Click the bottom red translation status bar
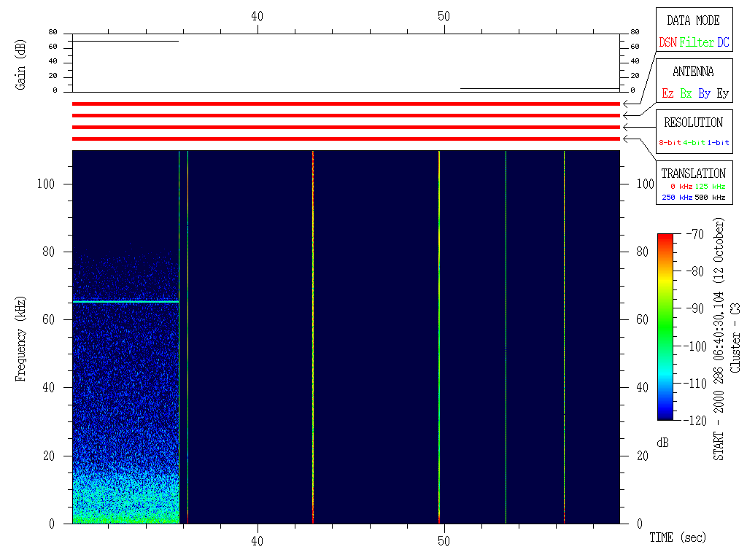 346,139
